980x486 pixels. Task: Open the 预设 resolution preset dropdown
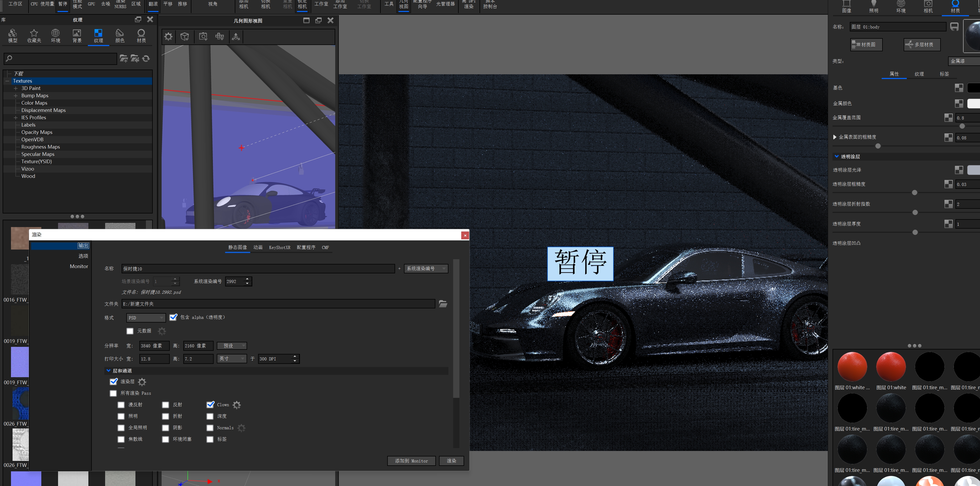(x=232, y=346)
